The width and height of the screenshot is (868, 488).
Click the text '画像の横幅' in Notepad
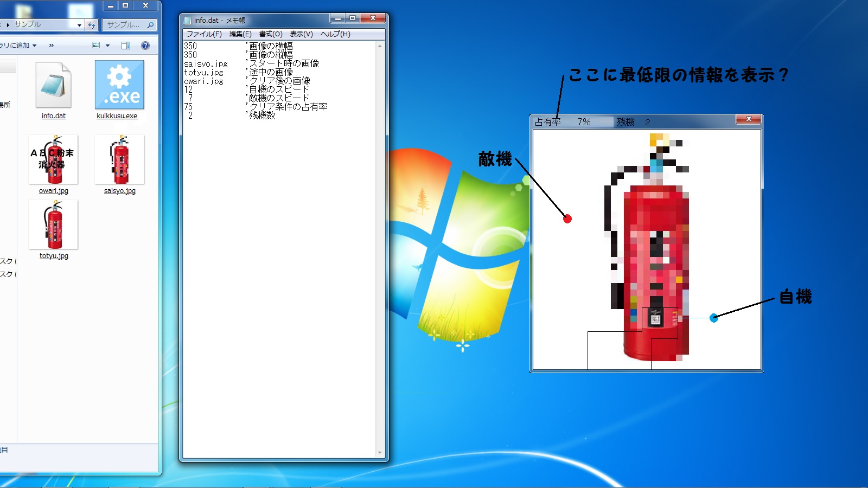271,46
